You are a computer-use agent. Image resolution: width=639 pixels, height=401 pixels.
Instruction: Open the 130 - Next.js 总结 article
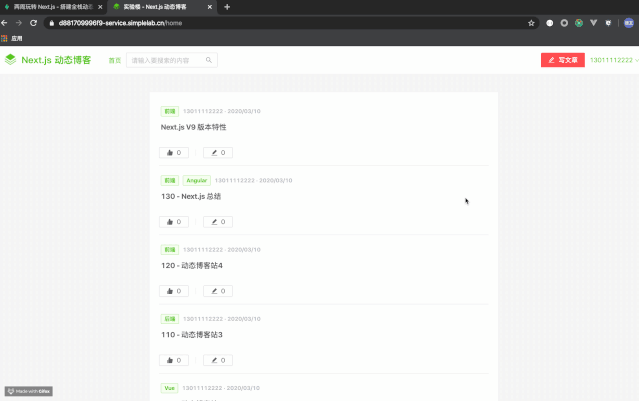(191, 196)
